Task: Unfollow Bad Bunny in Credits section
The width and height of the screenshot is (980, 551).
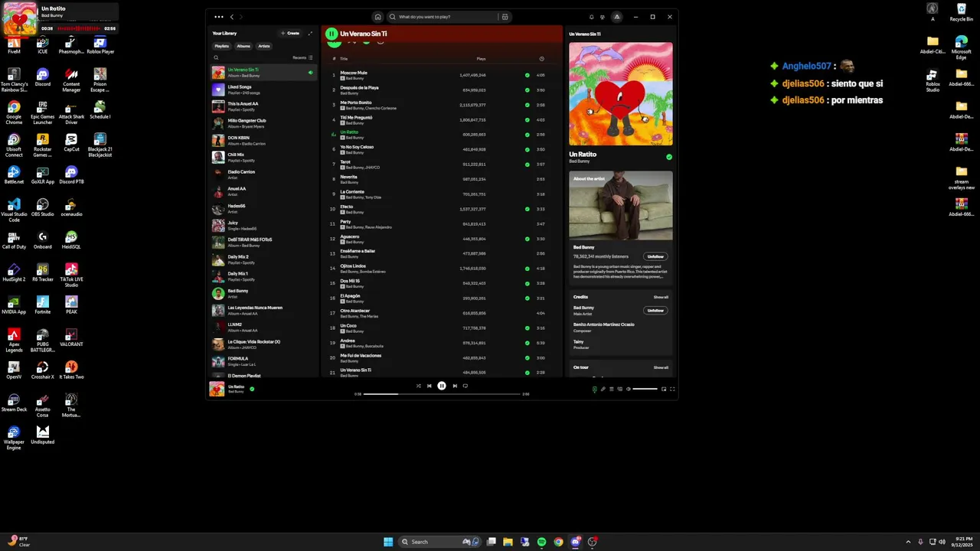Action: [x=655, y=311]
